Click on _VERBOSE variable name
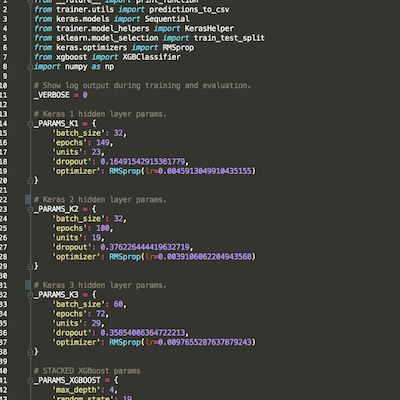 52,95
